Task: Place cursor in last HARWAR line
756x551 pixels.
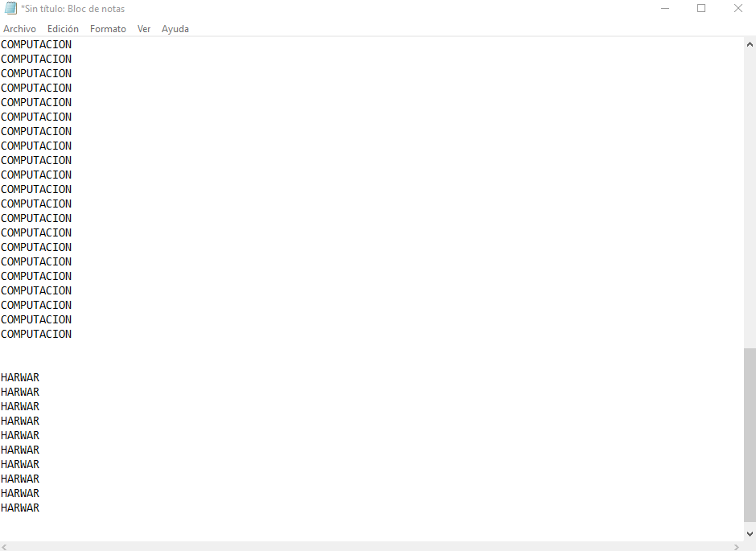Action: point(20,508)
